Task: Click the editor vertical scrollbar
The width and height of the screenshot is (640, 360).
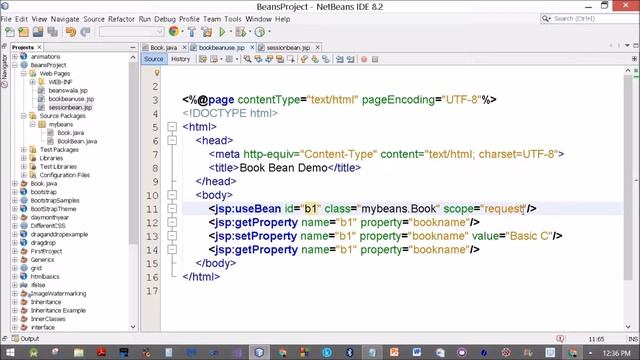Action: coord(628,178)
